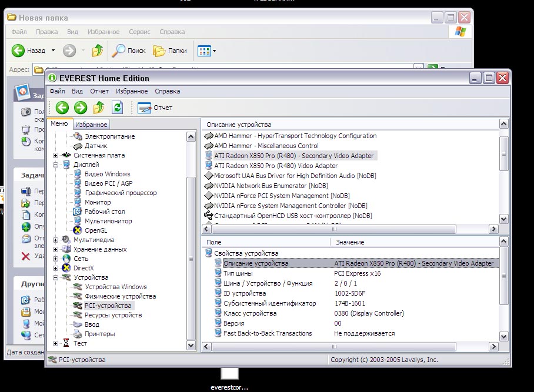Viewport: 534px width, 392px height.
Task: Collapse the Дисплей node
Action: click(x=55, y=165)
